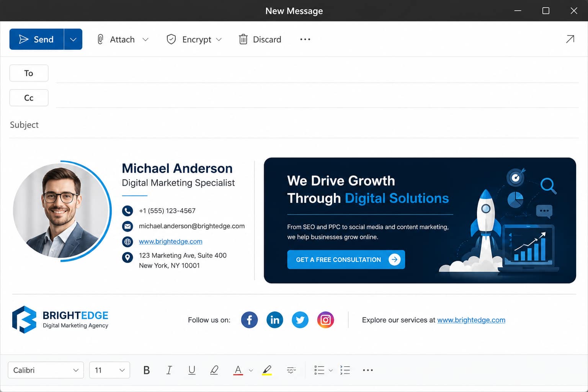Image resolution: width=588 pixels, height=392 pixels.
Task: Expand the Attach dropdown chevron
Action: click(x=145, y=39)
